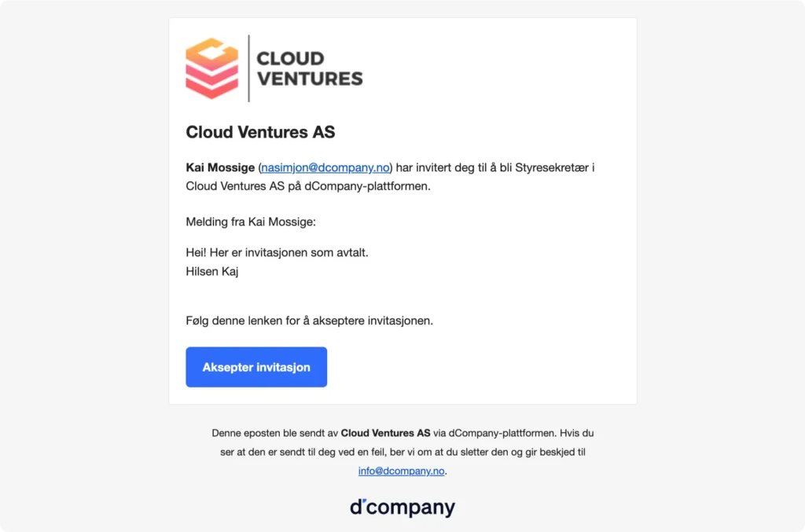Click the footer line starting 'ser at den'

(402, 453)
